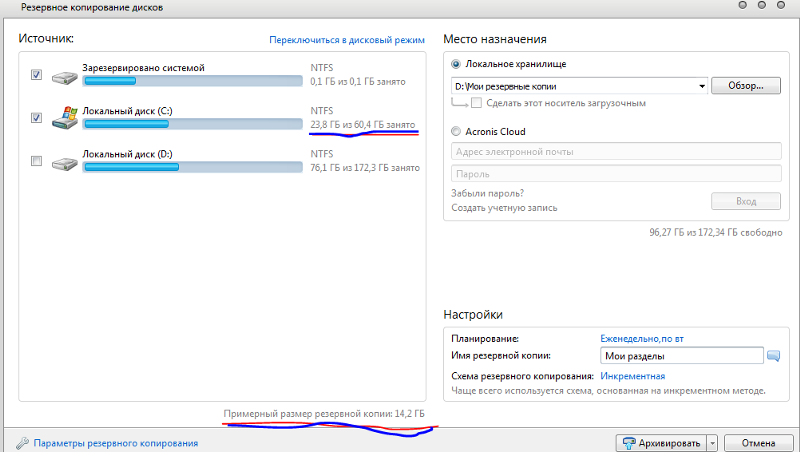
Task: Click the System Reserved drive icon
Action: [65, 79]
